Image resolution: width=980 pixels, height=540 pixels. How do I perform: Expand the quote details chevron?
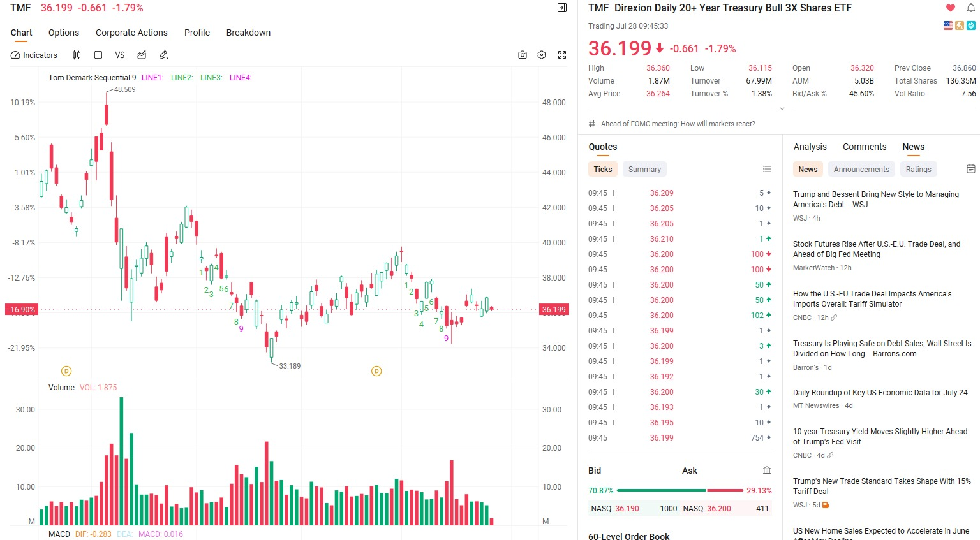coord(782,108)
